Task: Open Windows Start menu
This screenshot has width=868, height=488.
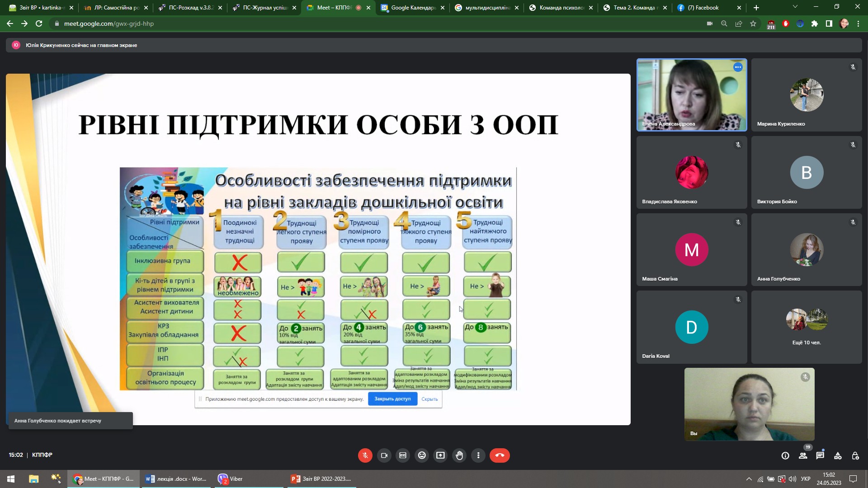Action: (x=11, y=479)
